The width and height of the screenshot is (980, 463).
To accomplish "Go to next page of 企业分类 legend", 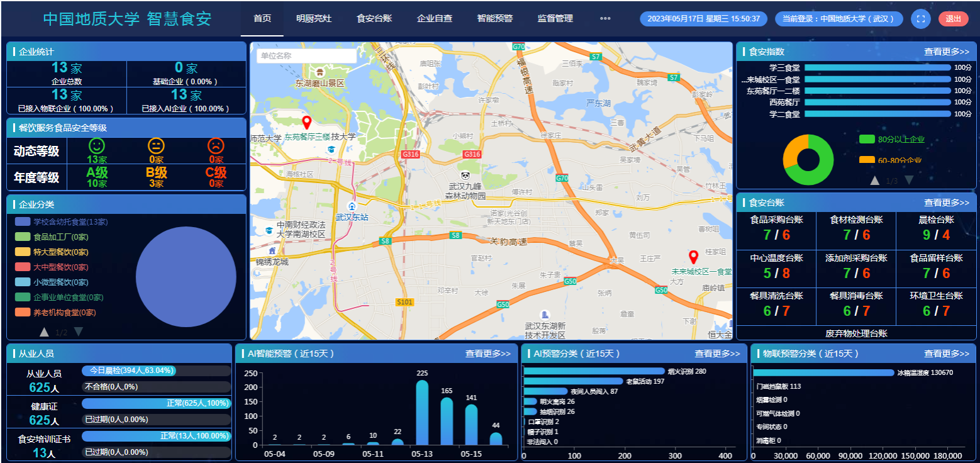I will (x=79, y=332).
